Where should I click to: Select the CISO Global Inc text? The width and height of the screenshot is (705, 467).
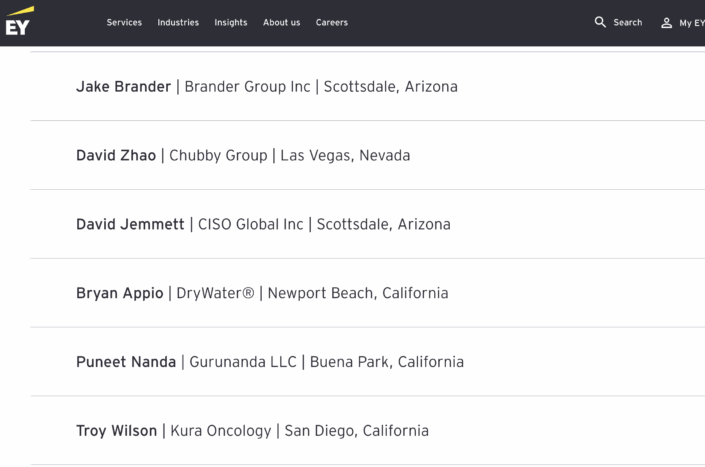tap(249, 224)
